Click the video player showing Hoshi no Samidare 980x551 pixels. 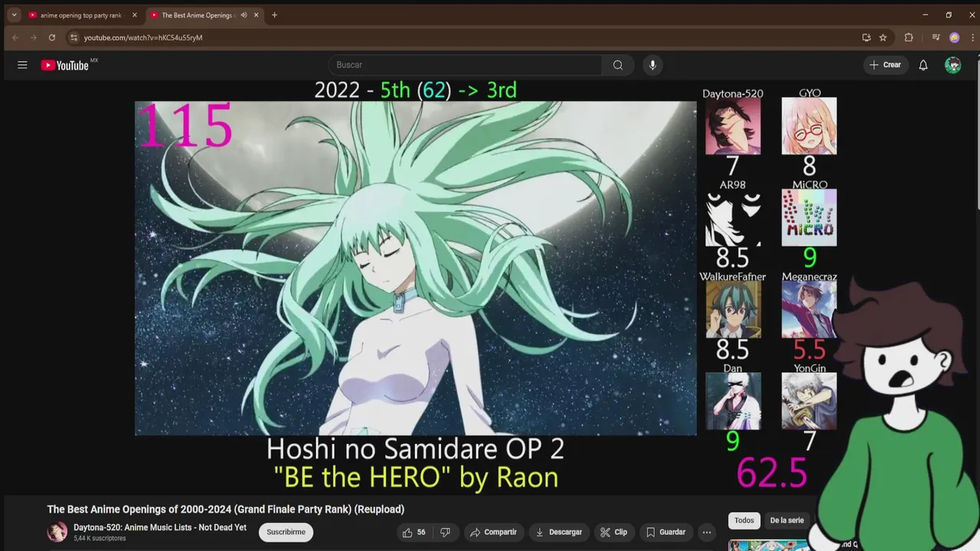416,268
